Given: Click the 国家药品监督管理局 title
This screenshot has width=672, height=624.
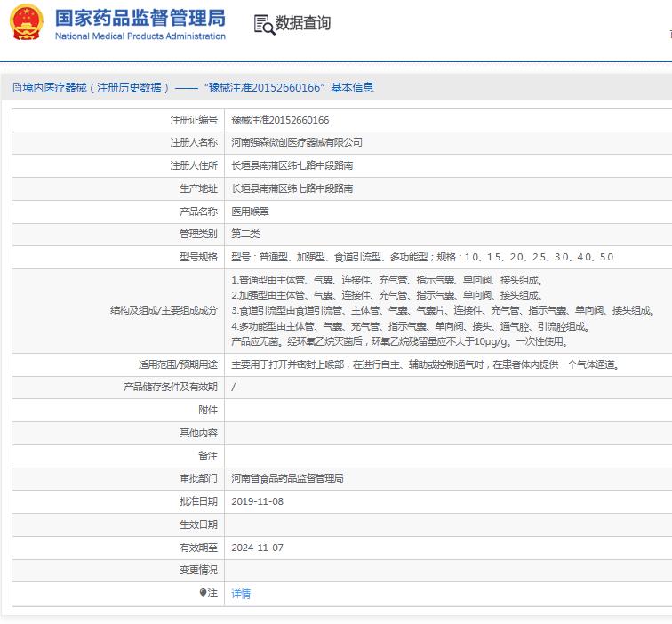Looking at the screenshot, I should point(140,18).
